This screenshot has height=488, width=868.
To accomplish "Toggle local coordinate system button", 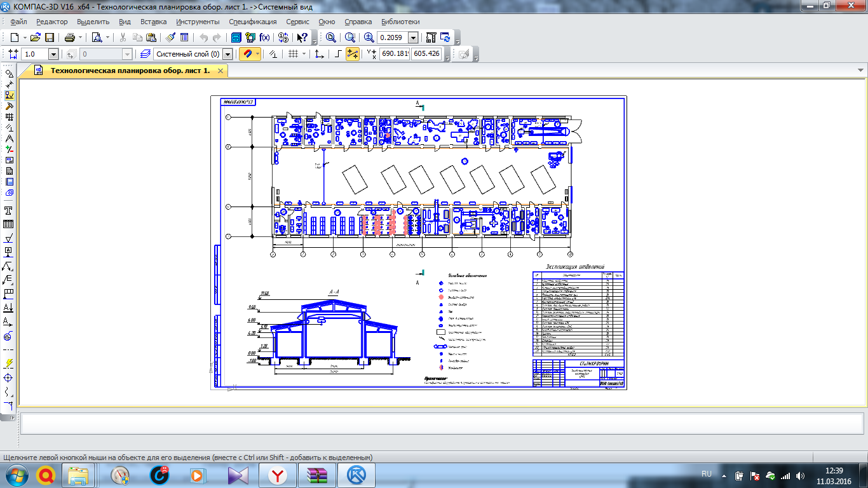I will (319, 54).
